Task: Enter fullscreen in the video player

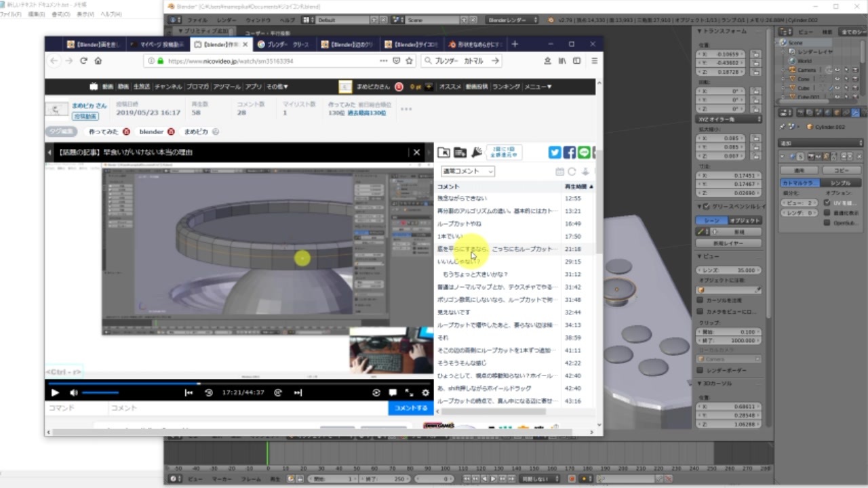Action: [409, 392]
